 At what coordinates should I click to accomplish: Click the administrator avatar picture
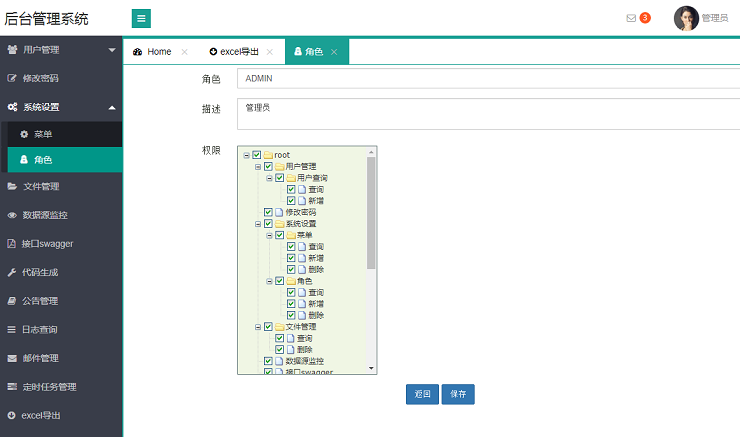(x=686, y=18)
